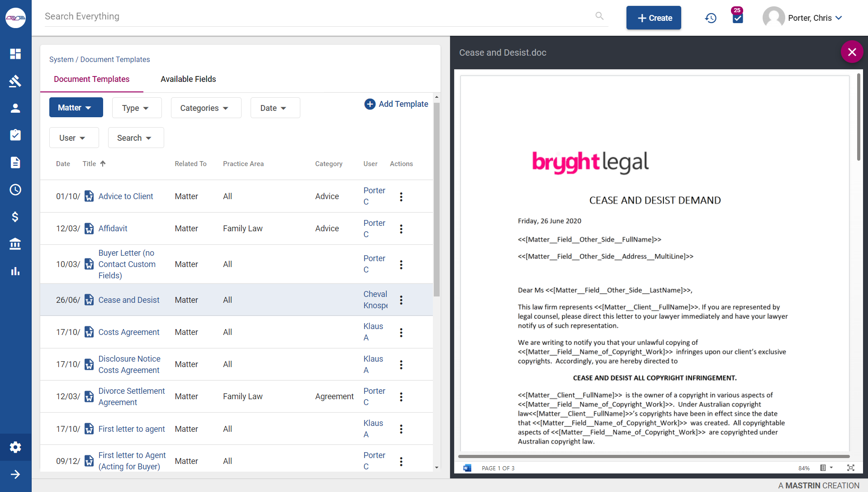
Task: Open the Cease and Desist template link
Action: coord(129,300)
